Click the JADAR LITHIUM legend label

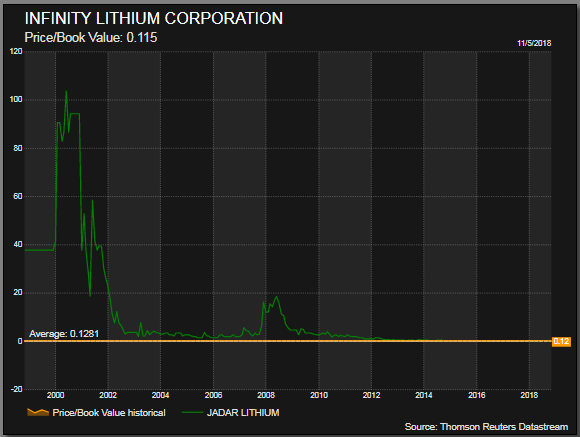pos(243,413)
